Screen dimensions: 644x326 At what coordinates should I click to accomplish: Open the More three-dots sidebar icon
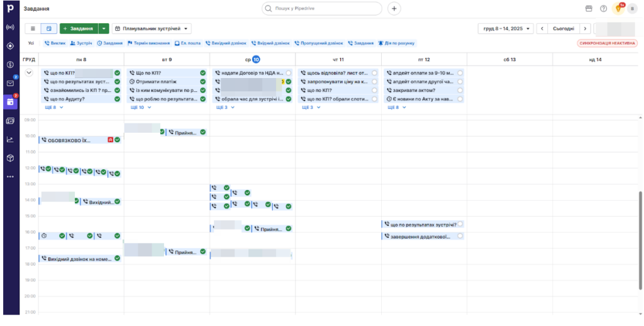11,177
